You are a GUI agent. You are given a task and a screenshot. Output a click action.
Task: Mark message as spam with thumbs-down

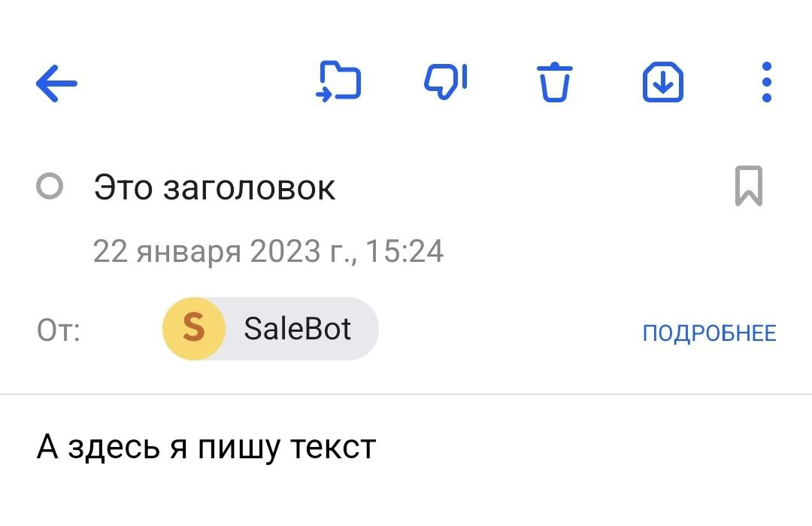point(446,82)
